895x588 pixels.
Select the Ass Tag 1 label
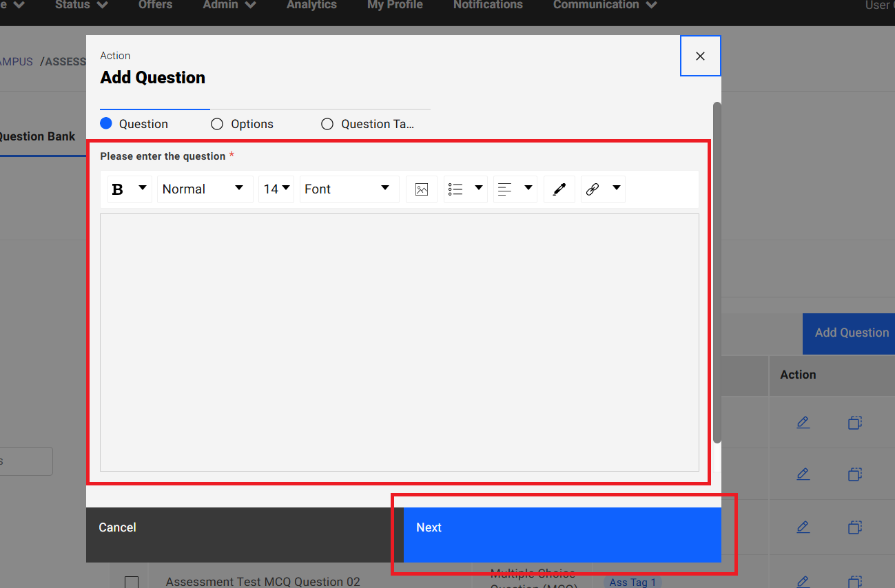[632, 582]
